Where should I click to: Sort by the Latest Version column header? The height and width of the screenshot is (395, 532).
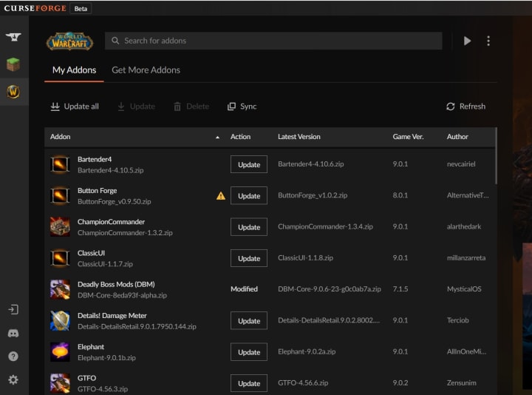(299, 137)
